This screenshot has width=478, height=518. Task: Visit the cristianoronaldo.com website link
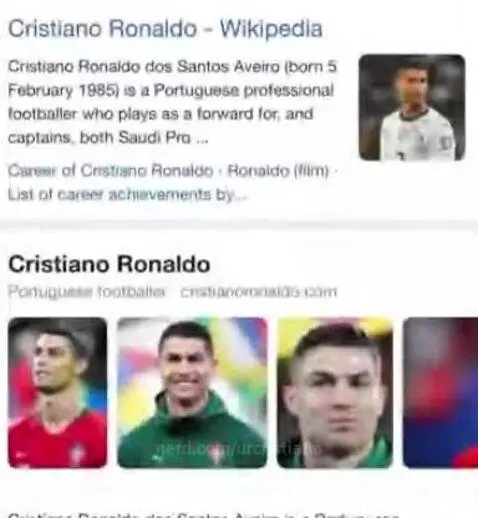[x=259, y=292]
